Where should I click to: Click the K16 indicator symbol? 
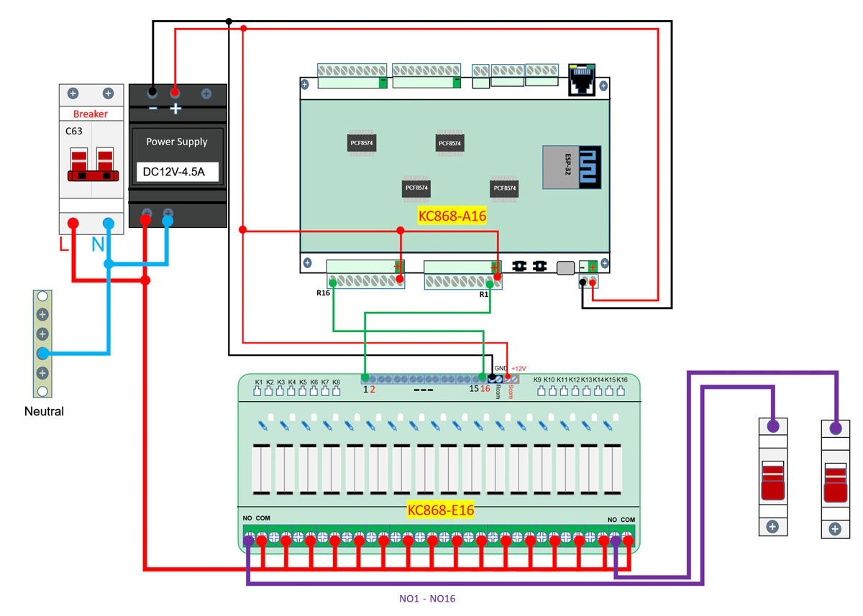tap(621, 391)
